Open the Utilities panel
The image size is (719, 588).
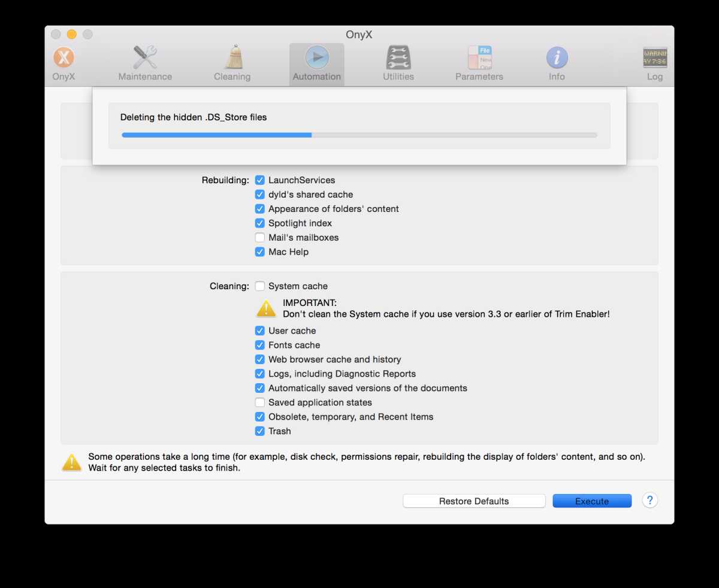coord(397,60)
